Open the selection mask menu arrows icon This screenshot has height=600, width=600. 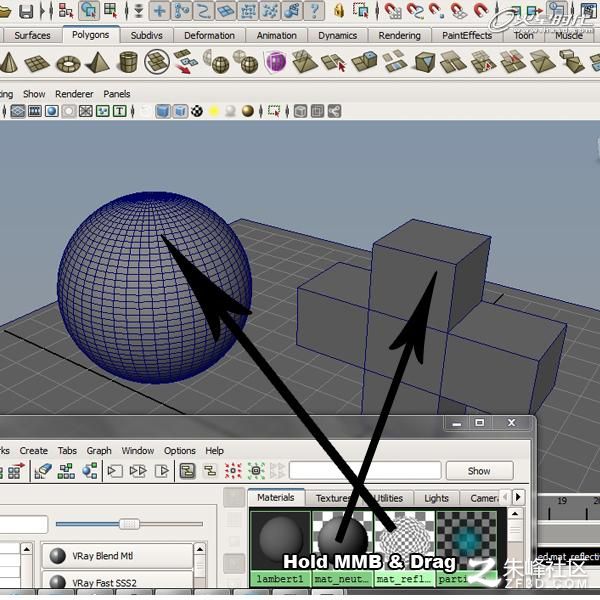139,11
